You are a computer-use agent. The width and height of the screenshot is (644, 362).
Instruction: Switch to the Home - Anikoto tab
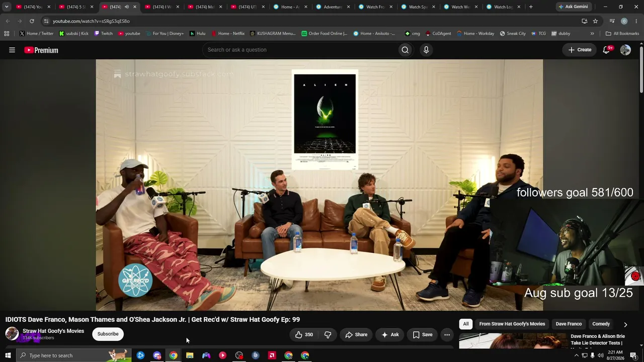click(290, 7)
